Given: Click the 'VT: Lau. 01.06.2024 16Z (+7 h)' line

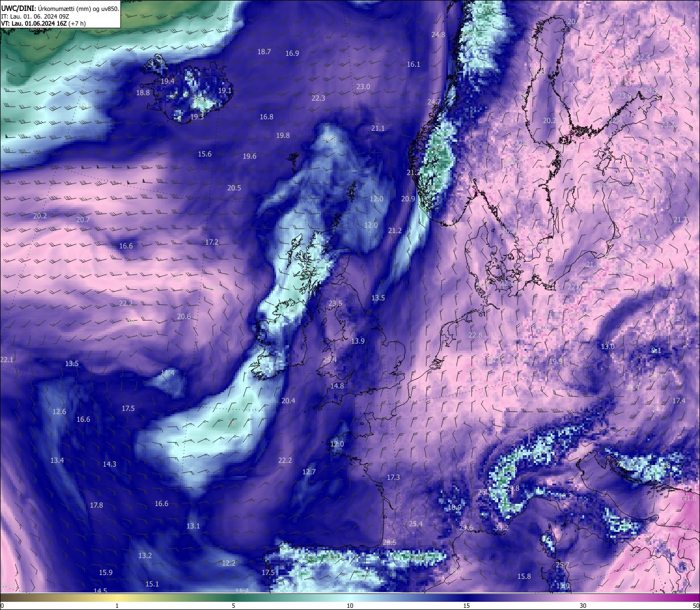Looking at the screenshot, I should pos(43,24).
